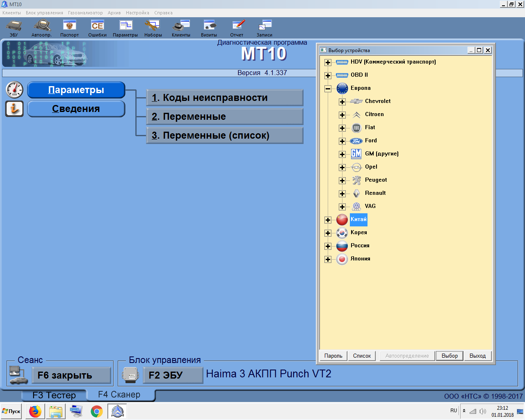This screenshot has width=525, height=420.
Task: Open the Записи records icon
Action: (x=265, y=28)
